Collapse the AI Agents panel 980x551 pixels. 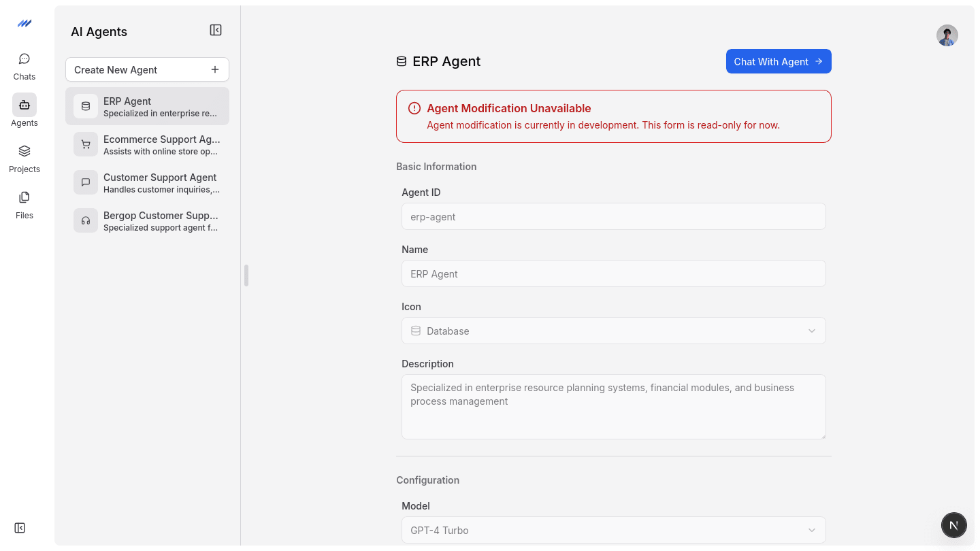point(216,30)
